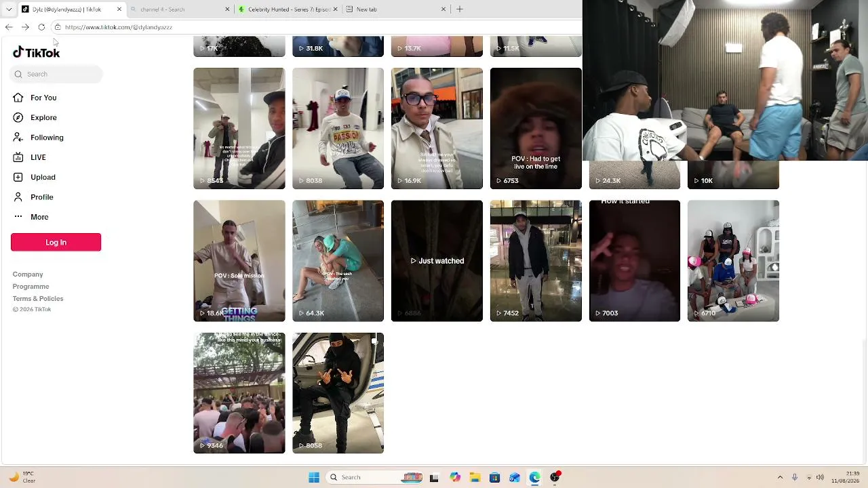Open video with 31.8K views
This screenshot has height=488, width=868.
pyautogui.click(x=338, y=47)
